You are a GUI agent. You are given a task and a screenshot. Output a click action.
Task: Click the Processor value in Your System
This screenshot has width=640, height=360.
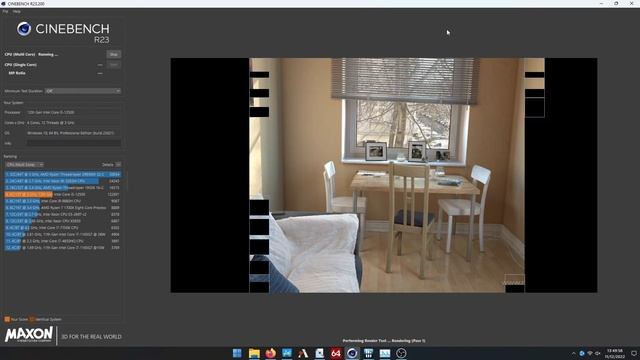point(51,112)
